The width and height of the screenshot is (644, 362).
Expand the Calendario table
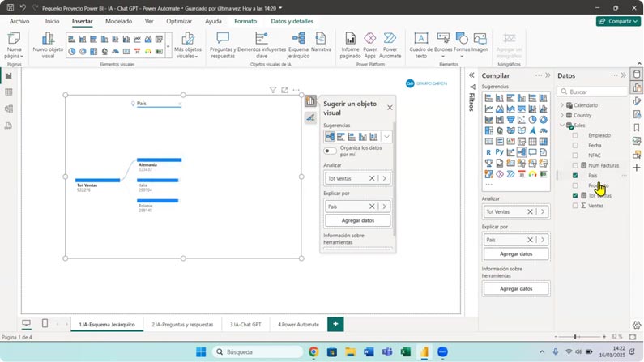562,105
